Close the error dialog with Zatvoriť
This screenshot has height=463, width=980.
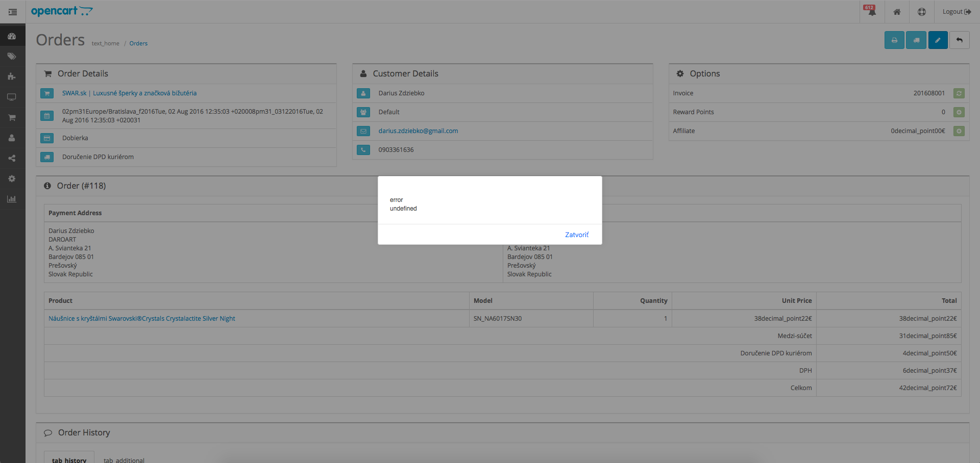tap(577, 235)
